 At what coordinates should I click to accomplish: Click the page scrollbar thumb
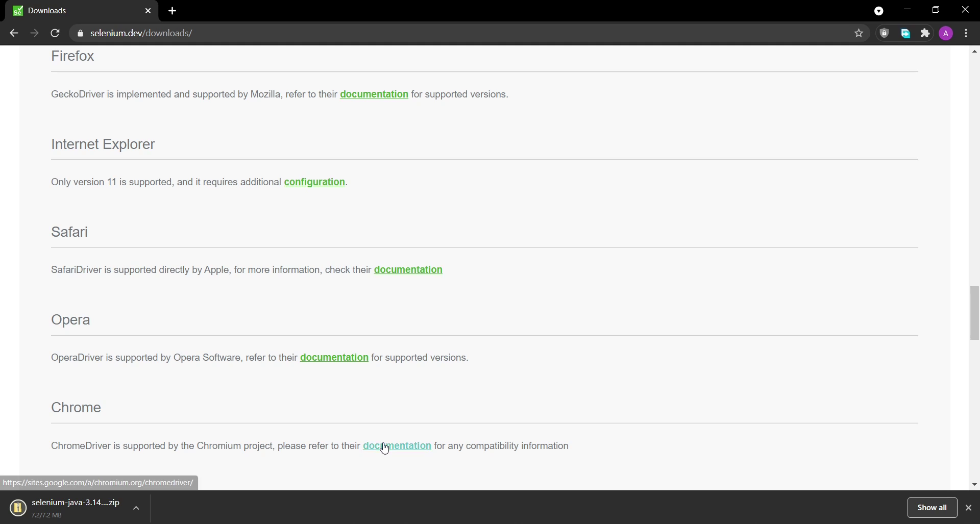[x=974, y=313]
